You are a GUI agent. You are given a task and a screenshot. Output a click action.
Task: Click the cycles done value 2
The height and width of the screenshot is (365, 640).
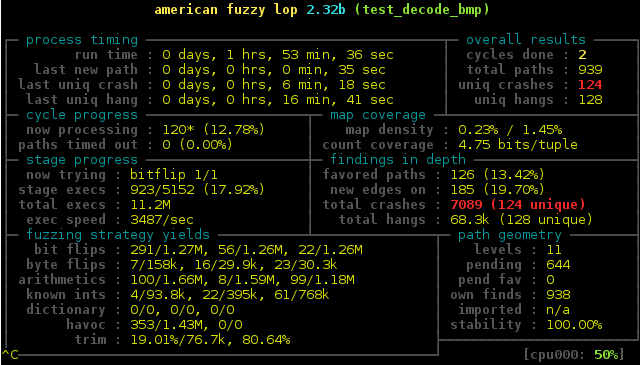click(582, 55)
